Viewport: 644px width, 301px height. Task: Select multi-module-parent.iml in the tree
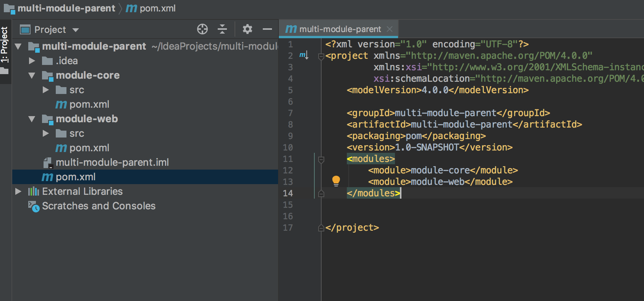click(x=112, y=162)
